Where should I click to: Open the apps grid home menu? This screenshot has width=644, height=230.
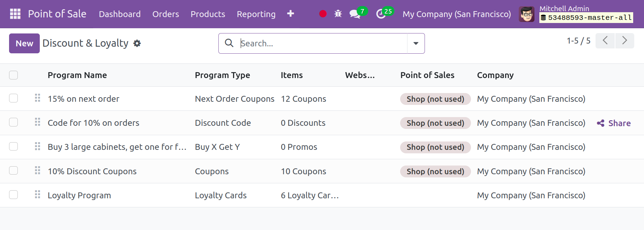click(15, 14)
